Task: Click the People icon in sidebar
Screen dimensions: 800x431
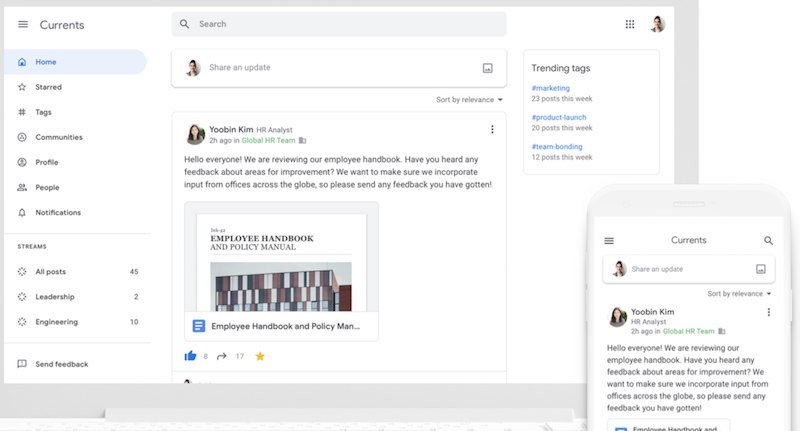Action: click(x=22, y=187)
